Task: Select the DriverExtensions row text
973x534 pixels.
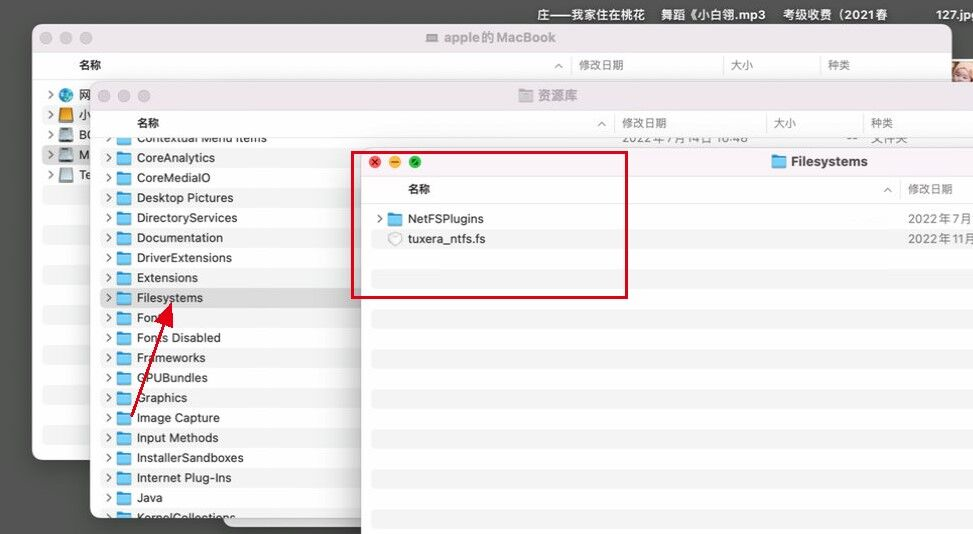Action: (x=184, y=258)
